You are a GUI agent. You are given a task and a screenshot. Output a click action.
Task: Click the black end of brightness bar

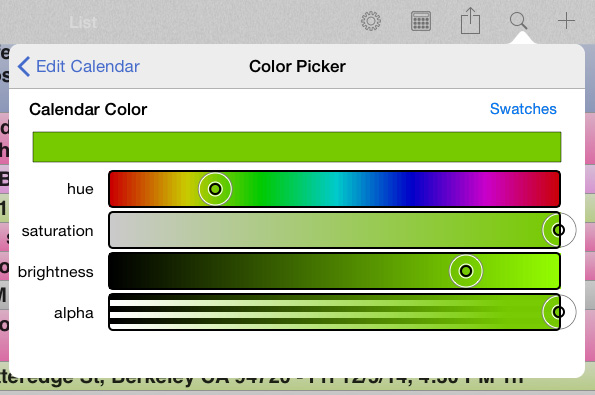(x=118, y=271)
